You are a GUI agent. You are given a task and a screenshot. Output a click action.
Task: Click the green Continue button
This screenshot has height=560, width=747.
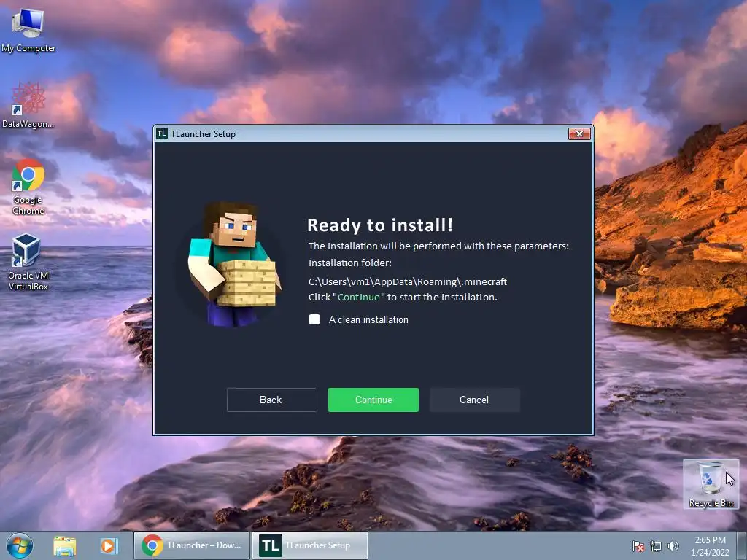coord(373,400)
